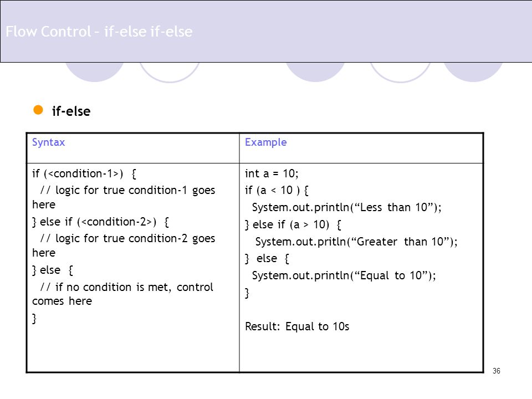Click the closing brace in Syntax column

pyautogui.click(x=34, y=318)
